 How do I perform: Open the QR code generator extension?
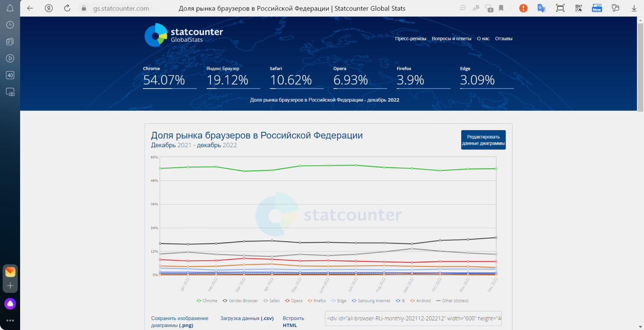pos(578,8)
